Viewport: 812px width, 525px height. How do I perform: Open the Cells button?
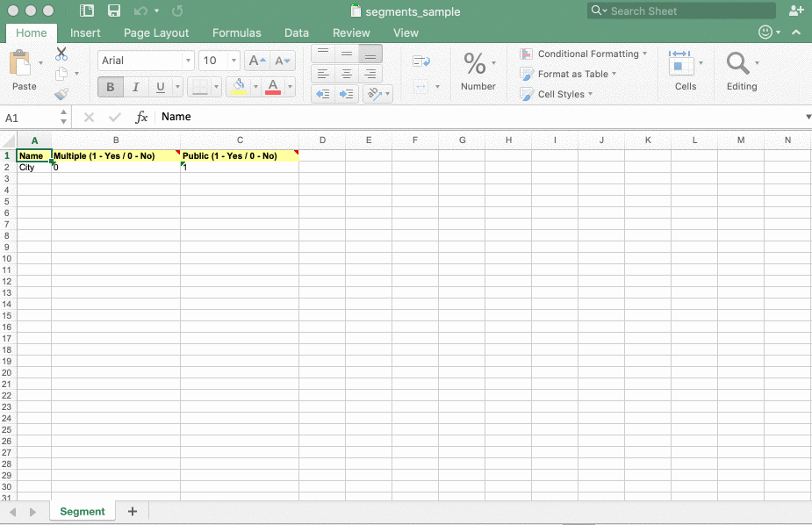[686, 71]
